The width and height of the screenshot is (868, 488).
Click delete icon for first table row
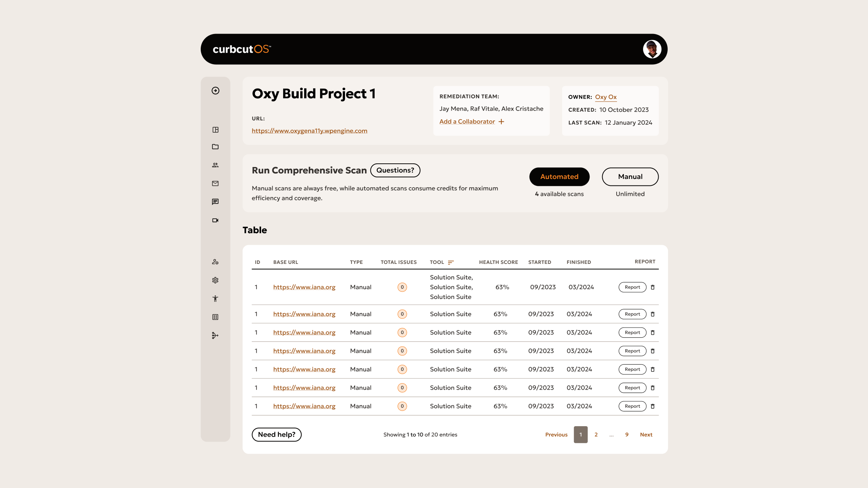coord(653,287)
